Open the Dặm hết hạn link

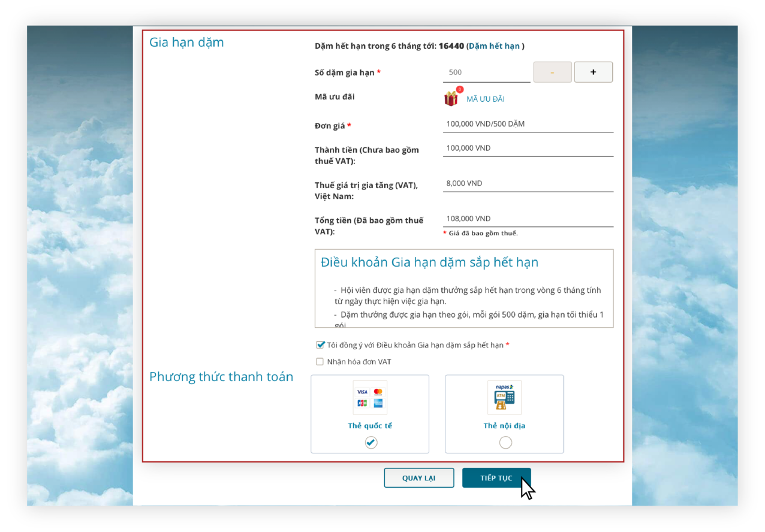tap(494, 46)
